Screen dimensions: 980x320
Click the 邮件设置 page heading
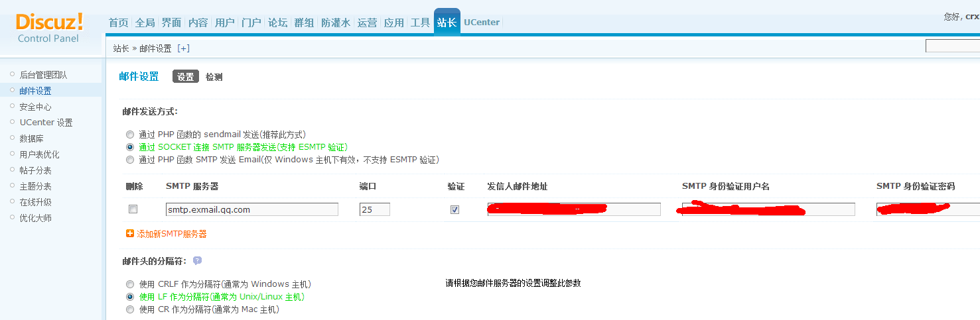click(139, 77)
